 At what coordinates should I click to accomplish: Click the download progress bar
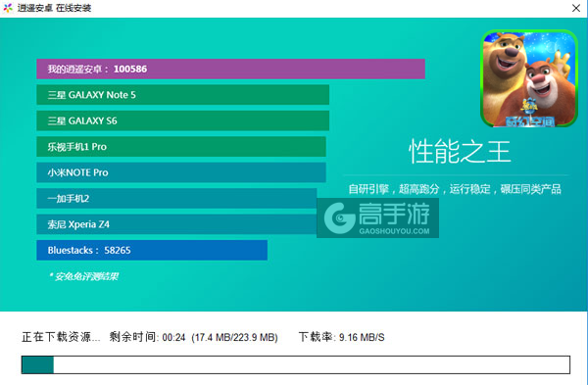[x=296, y=364]
